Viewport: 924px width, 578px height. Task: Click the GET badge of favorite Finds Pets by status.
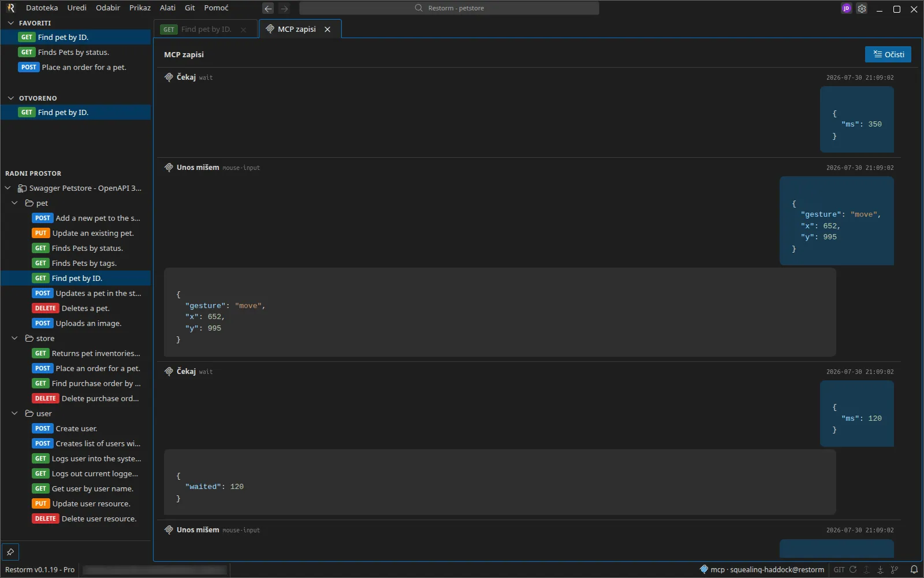pos(27,52)
